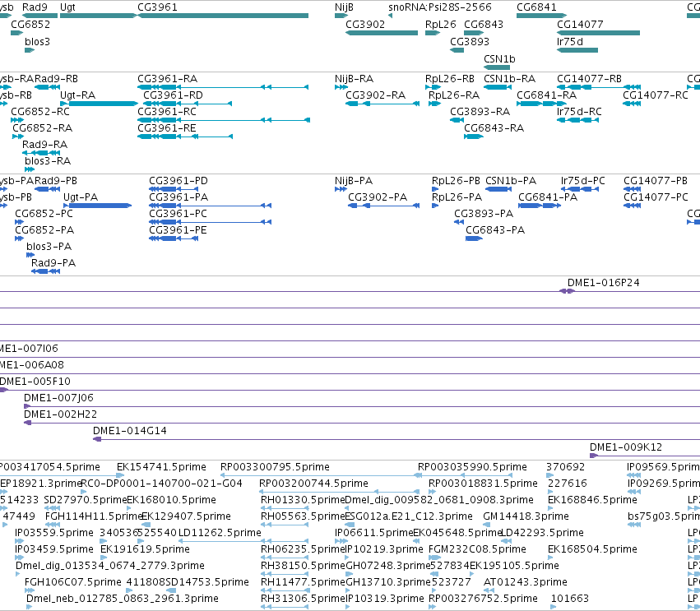
Task: Click the Rad9-RA transcript label
Action: click(44, 145)
